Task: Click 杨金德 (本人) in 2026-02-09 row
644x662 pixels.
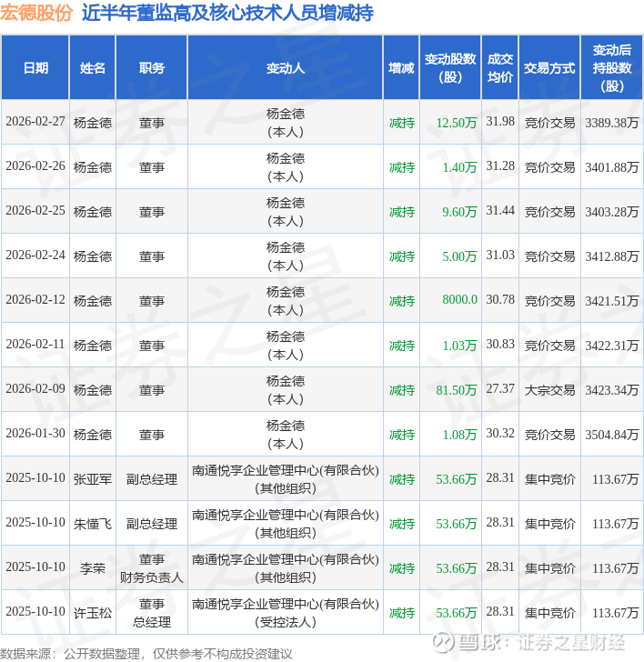Action: [286, 390]
